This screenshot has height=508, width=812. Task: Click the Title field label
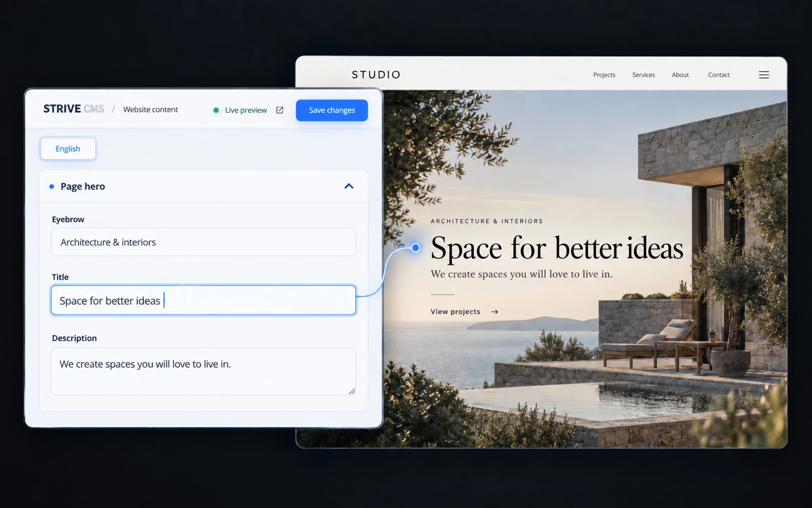point(60,277)
